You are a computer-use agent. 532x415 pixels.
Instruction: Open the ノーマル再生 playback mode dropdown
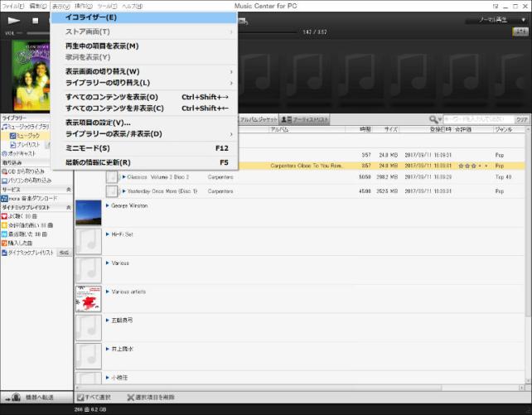[x=496, y=20]
